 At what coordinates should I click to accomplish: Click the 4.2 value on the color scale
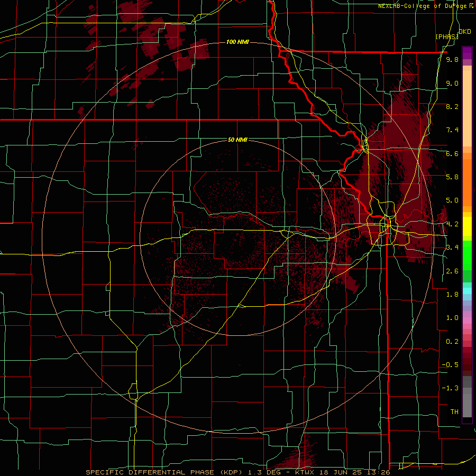452,224
